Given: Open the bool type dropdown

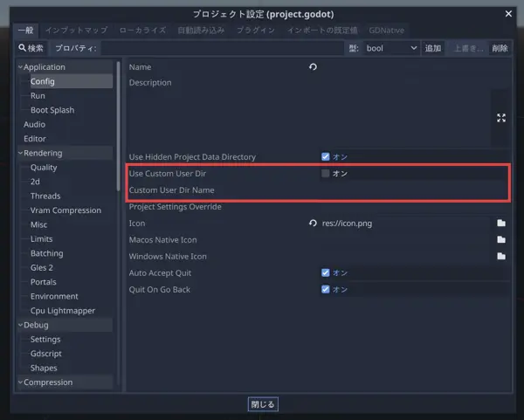Looking at the screenshot, I should (x=391, y=48).
